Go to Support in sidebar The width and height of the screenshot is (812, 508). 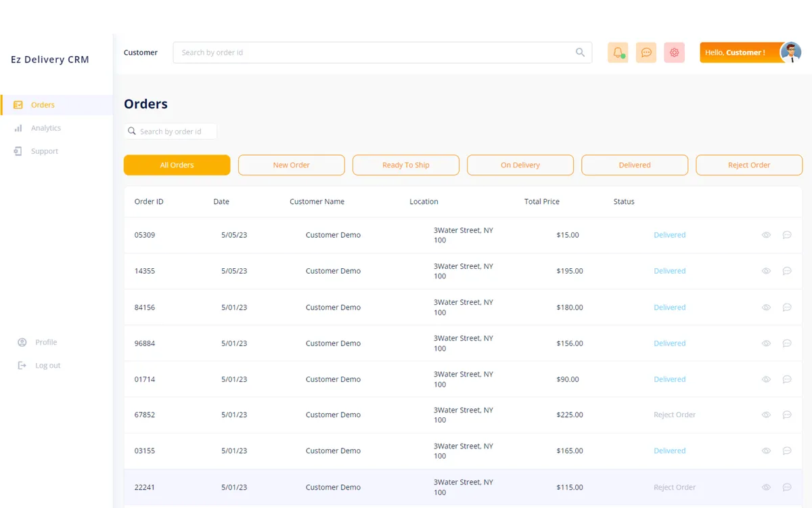[45, 151]
